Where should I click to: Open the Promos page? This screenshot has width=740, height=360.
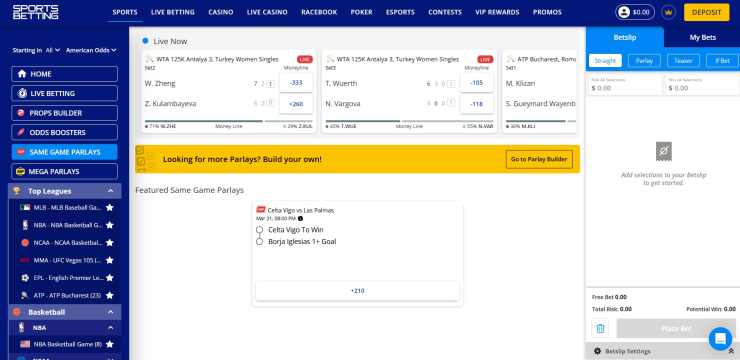pyautogui.click(x=547, y=12)
